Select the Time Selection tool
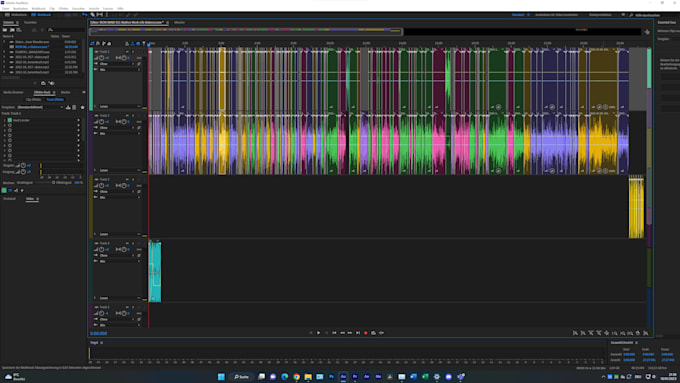 [x=107, y=15]
